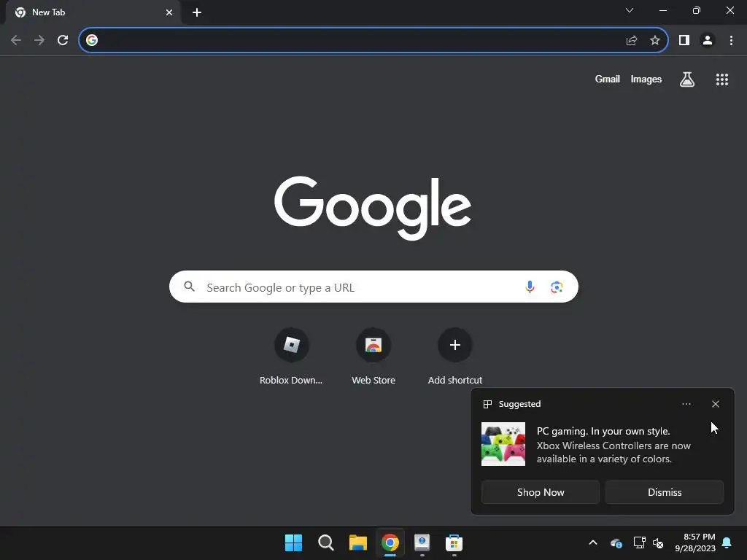Close the Suggested notification

716,404
